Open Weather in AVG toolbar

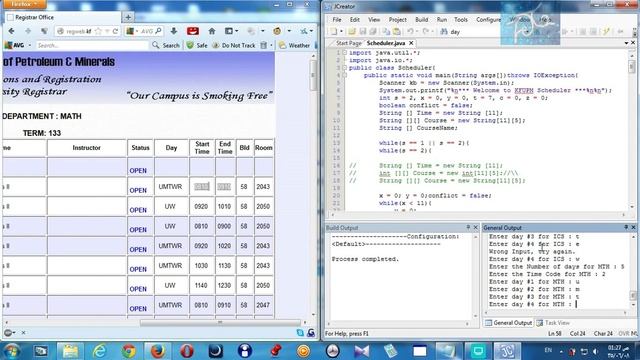click(x=294, y=45)
